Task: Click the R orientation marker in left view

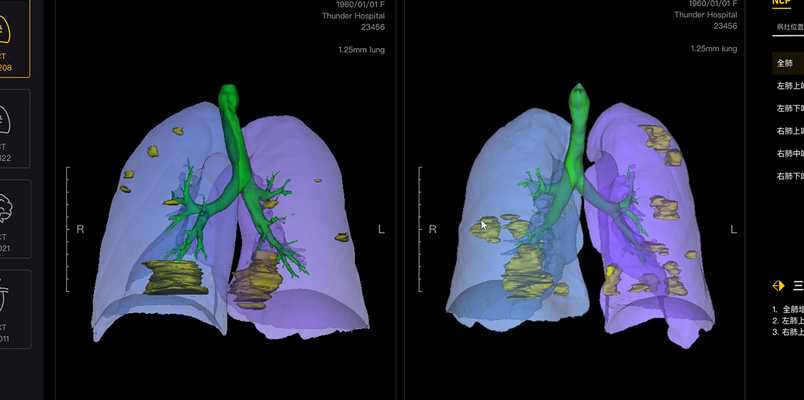Action: click(80, 230)
